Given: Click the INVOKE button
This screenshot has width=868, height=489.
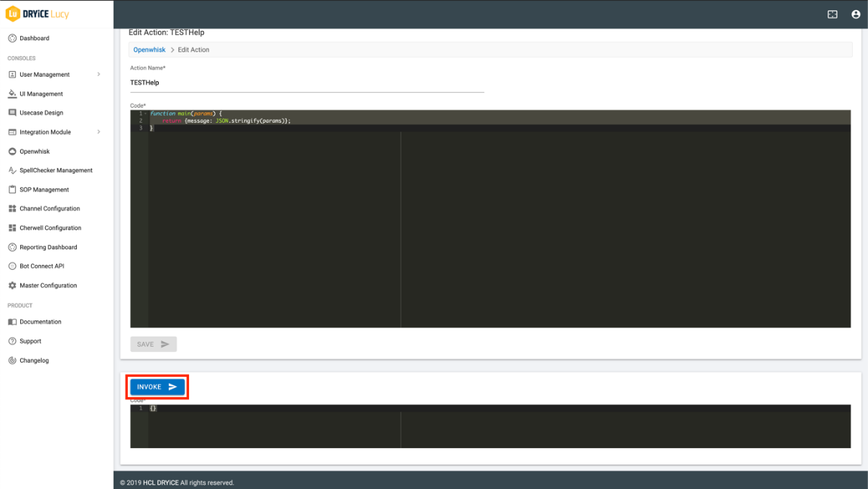Looking at the screenshot, I should pos(157,387).
